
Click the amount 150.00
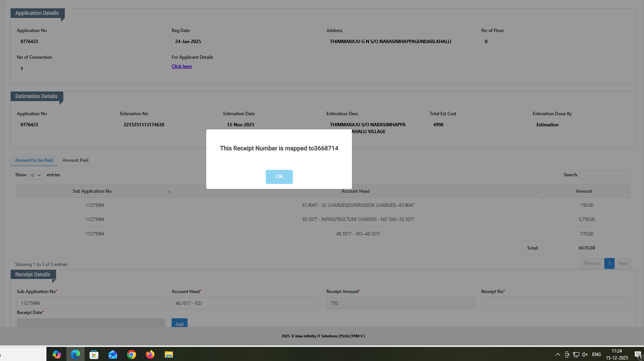click(587, 205)
